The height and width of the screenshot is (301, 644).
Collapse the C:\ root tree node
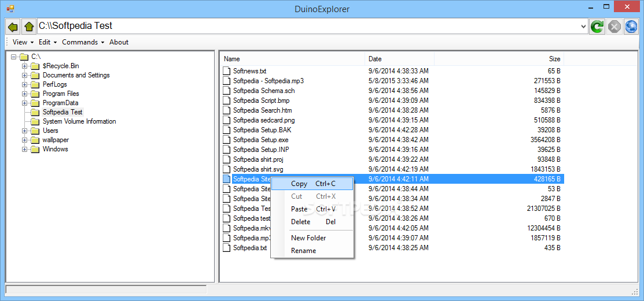tap(13, 57)
